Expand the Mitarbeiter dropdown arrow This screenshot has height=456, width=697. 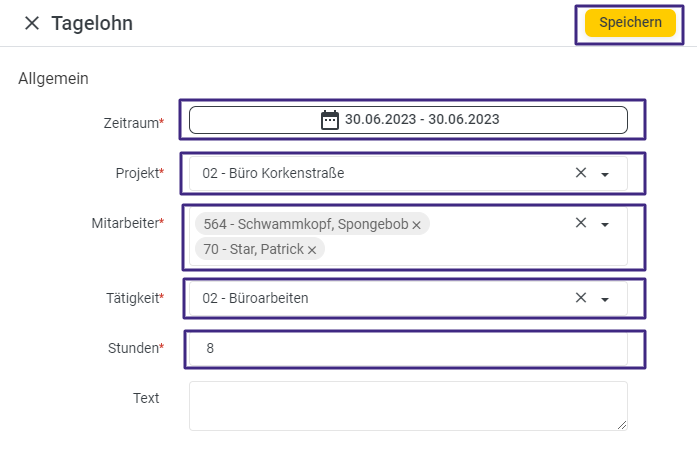tap(605, 224)
